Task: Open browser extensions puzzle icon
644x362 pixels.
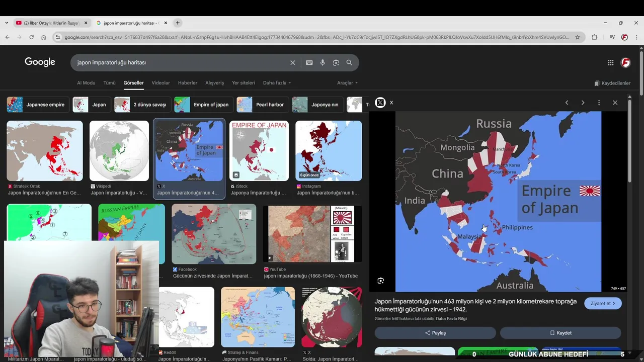Action: (x=594, y=37)
